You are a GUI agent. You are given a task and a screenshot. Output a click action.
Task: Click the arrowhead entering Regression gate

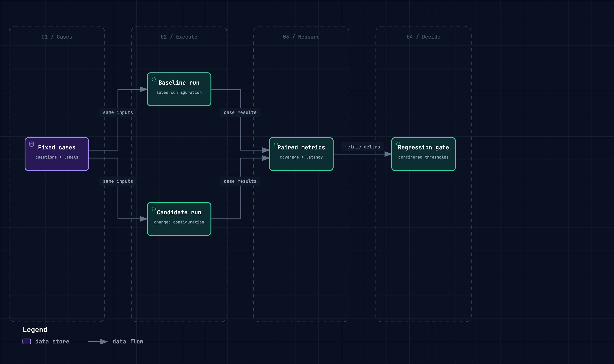click(x=388, y=154)
